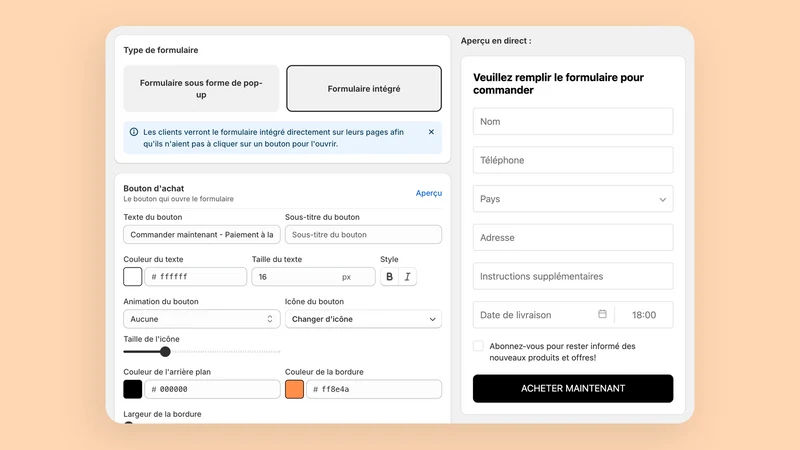Open the Animation du bouton dropdown
Screen dimensions: 800x450
pos(202,319)
